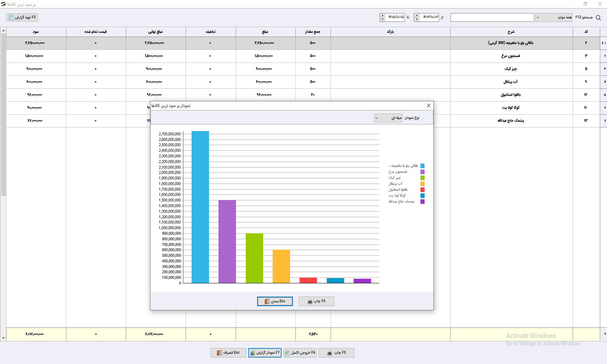Click the تا end date field
Screen dimensions: 607x364
click(395, 18)
